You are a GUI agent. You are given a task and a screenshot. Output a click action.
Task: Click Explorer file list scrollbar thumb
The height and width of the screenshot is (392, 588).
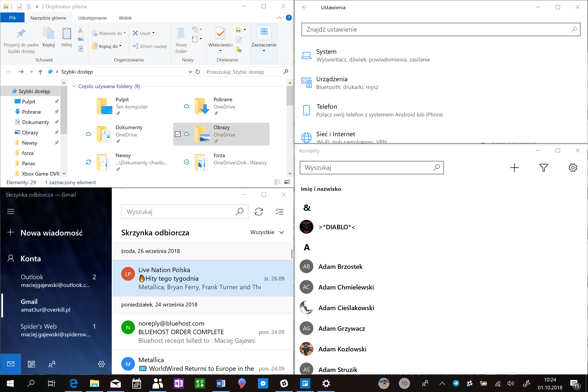[290, 96]
